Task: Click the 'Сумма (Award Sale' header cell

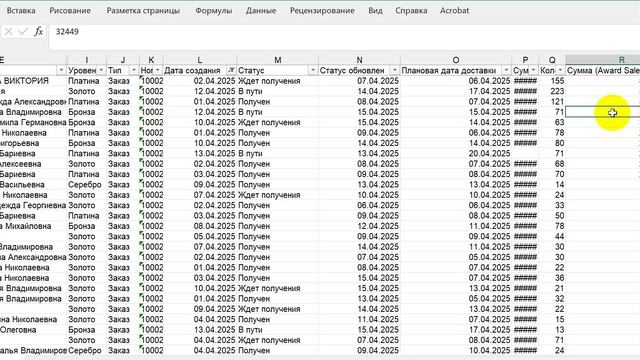Action: [603, 71]
